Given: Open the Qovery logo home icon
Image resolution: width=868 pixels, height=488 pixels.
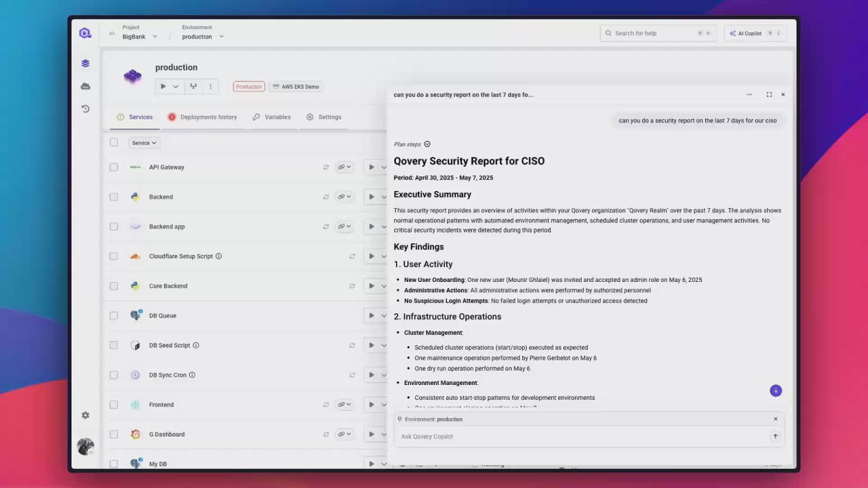Looking at the screenshot, I should 85,33.
